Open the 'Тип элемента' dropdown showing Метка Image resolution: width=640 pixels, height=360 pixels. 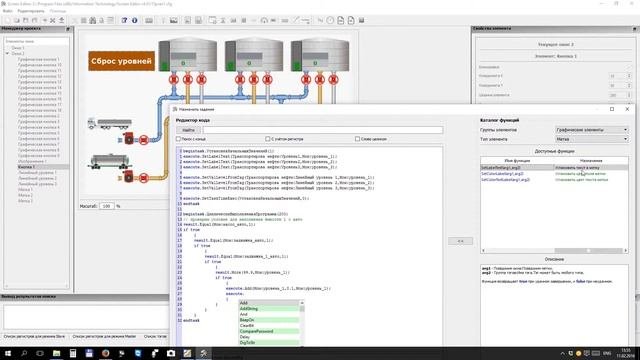pos(591,139)
